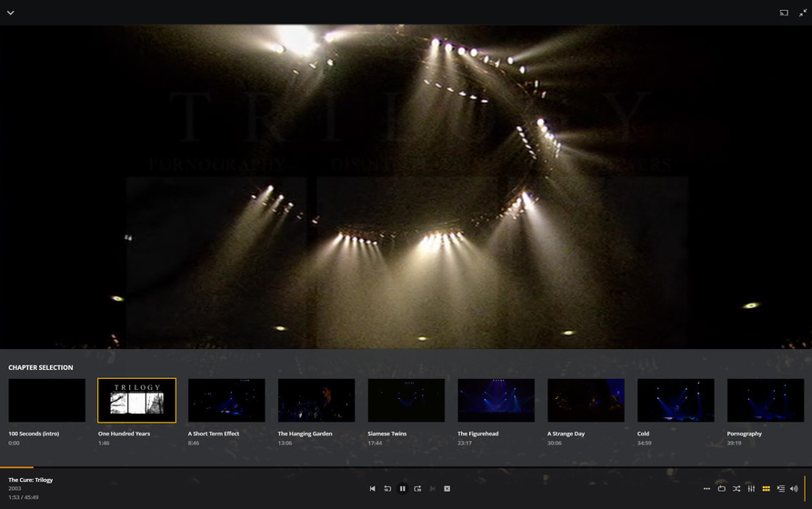Toggle shuffle playback
The image size is (812, 509).
(737, 488)
